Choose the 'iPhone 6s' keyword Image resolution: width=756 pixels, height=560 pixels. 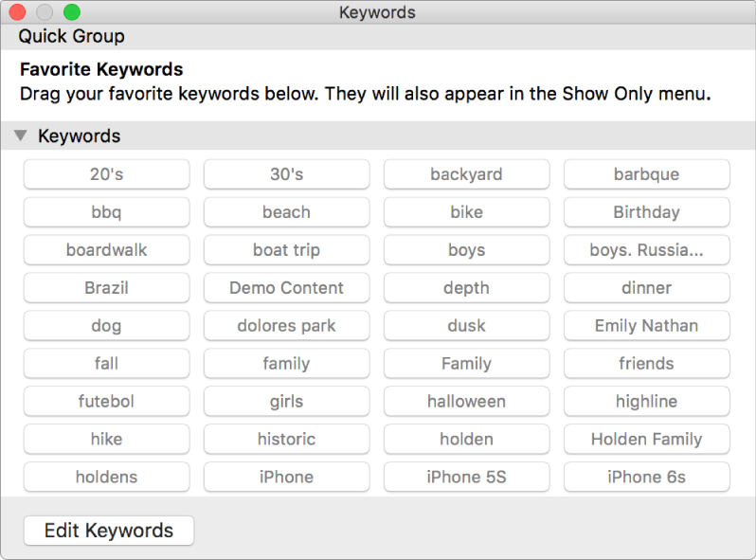(x=646, y=478)
